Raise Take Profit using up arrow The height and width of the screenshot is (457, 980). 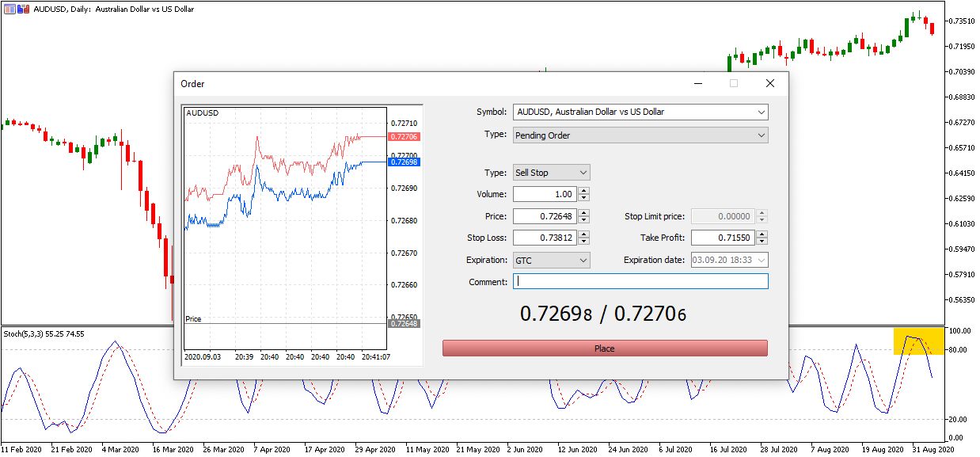[762, 234]
